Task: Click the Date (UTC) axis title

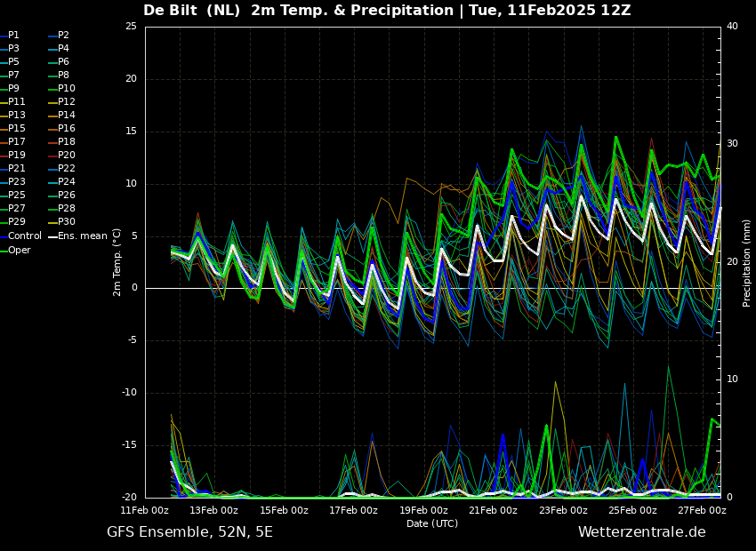Action: (432, 523)
